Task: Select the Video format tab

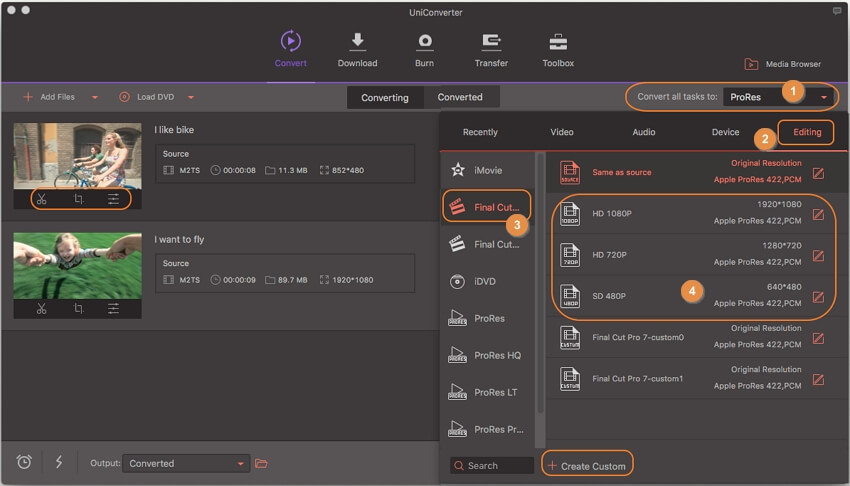Action: point(562,132)
